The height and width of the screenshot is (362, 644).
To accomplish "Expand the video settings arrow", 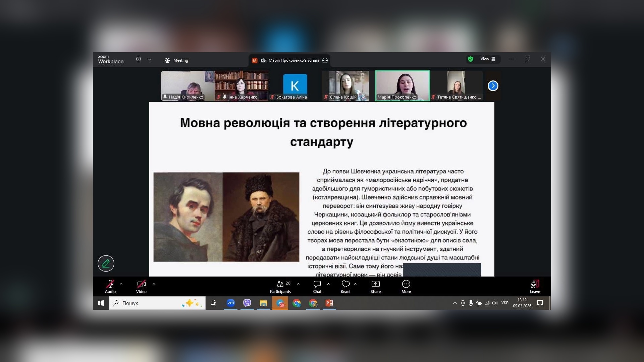I will tap(154, 284).
